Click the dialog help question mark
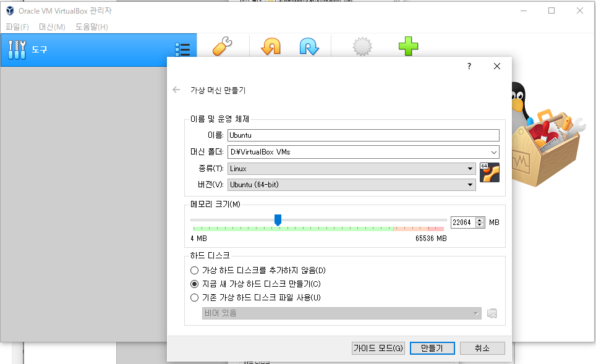 point(469,66)
